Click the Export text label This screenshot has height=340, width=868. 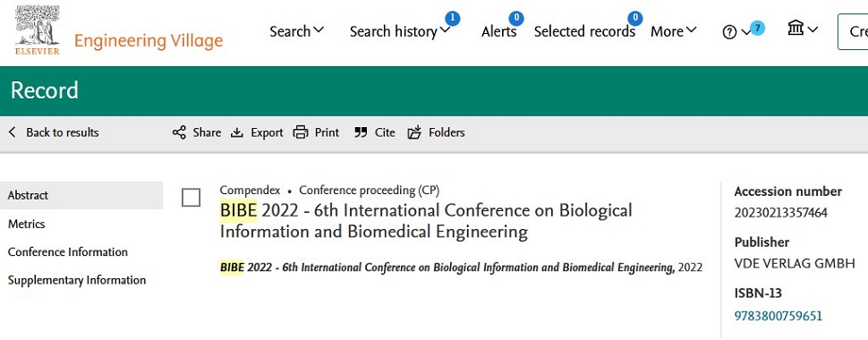point(267,132)
